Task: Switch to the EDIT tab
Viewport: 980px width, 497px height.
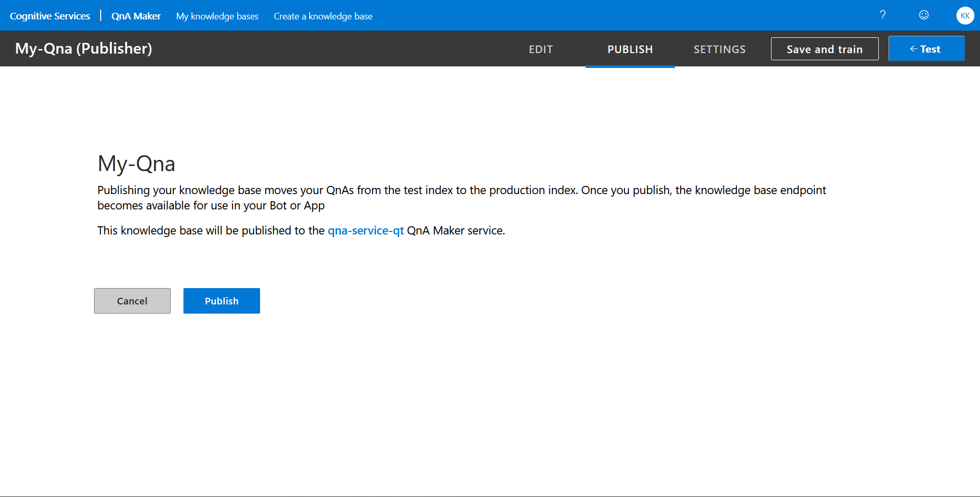Action: 541,49
